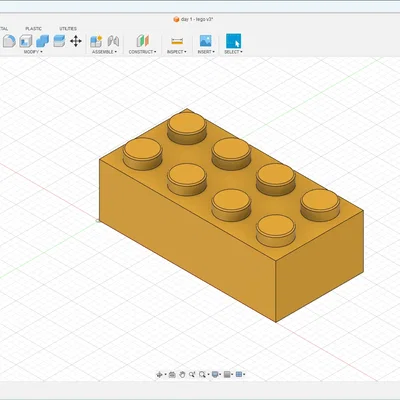The image size is (400, 400).
Task: Open the INSERT dropdown menu
Action: [206, 52]
